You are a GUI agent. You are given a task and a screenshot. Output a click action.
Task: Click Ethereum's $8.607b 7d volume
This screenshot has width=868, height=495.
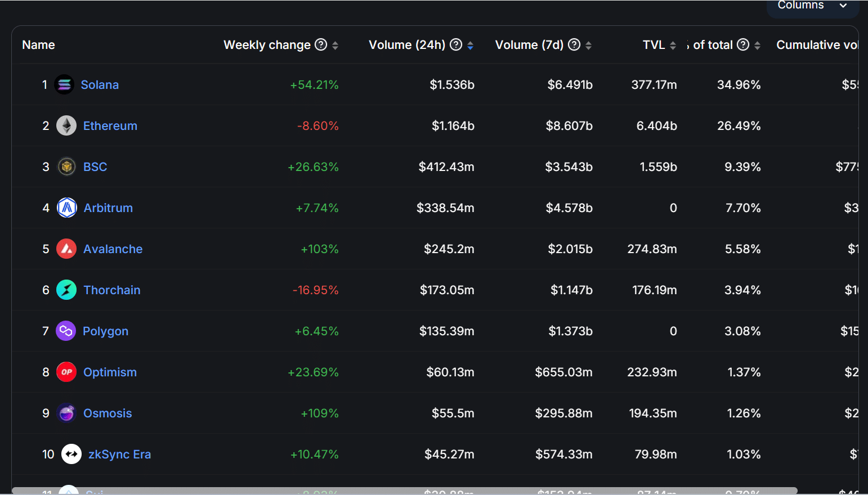569,125
